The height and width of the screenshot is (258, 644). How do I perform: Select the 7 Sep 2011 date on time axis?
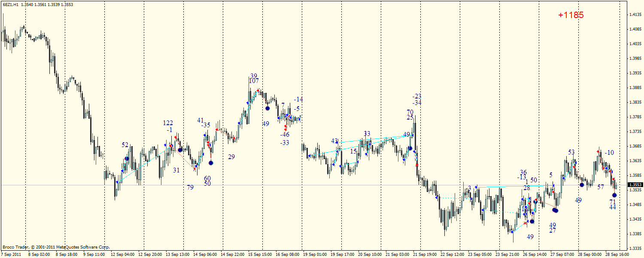click(11, 254)
